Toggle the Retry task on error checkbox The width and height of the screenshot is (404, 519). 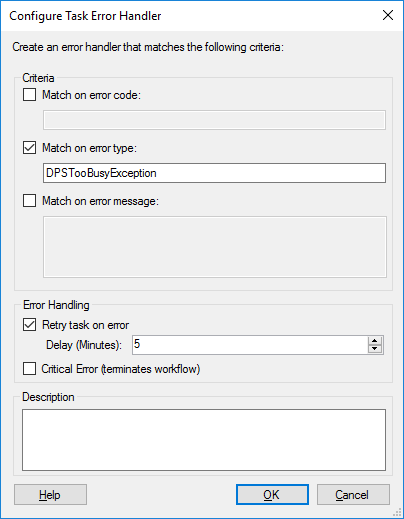29,325
